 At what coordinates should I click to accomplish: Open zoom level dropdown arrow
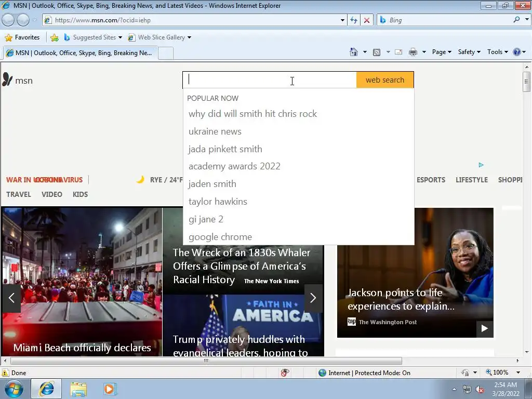518,373
